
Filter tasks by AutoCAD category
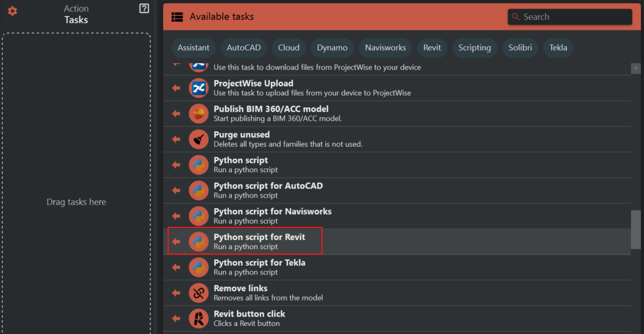click(x=244, y=48)
